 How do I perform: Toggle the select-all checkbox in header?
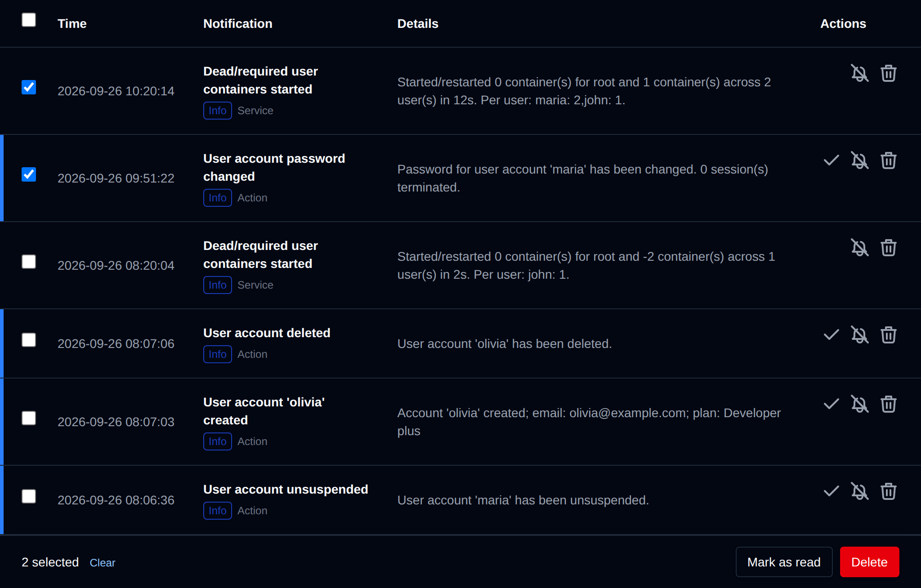[x=29, y=20]
